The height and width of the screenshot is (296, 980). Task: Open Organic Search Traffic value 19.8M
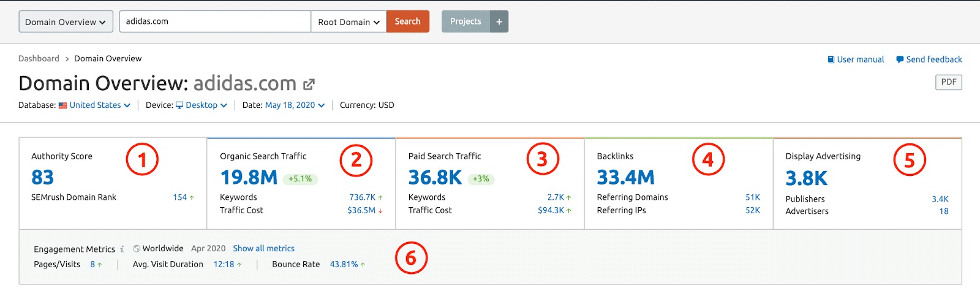[x=249, y=177]
